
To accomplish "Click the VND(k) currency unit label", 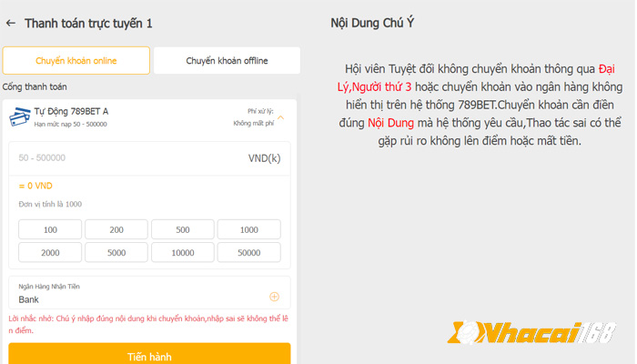I will click(x=265, y=158).
